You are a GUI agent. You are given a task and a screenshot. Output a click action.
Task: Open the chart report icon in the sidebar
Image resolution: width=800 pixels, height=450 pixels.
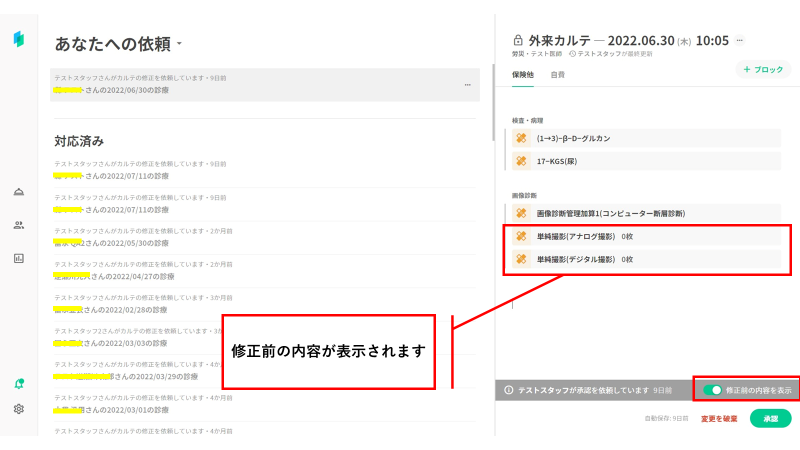pyautogui.click(x=19, y=258)
